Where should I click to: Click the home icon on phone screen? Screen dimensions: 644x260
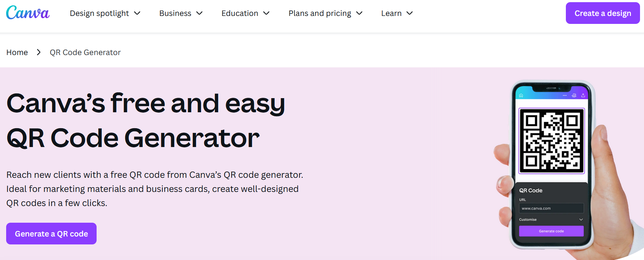pos(521,96)
